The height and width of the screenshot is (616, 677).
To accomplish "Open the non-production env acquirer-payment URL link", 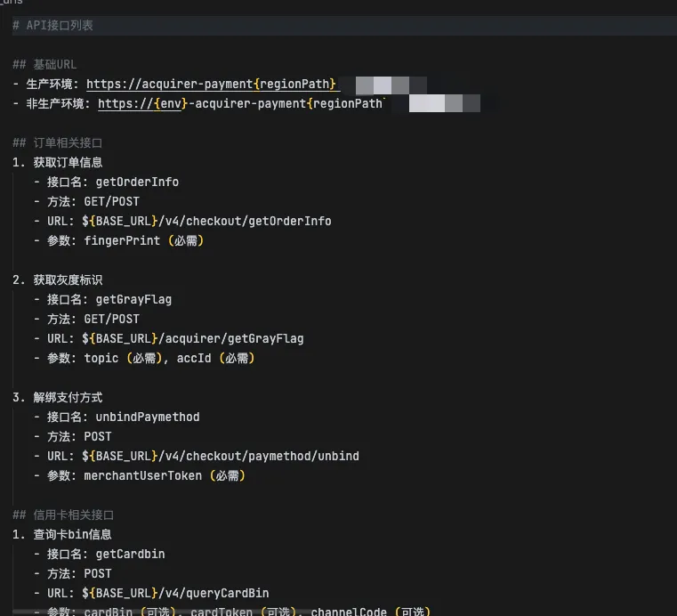I will [x=242, y=103].
